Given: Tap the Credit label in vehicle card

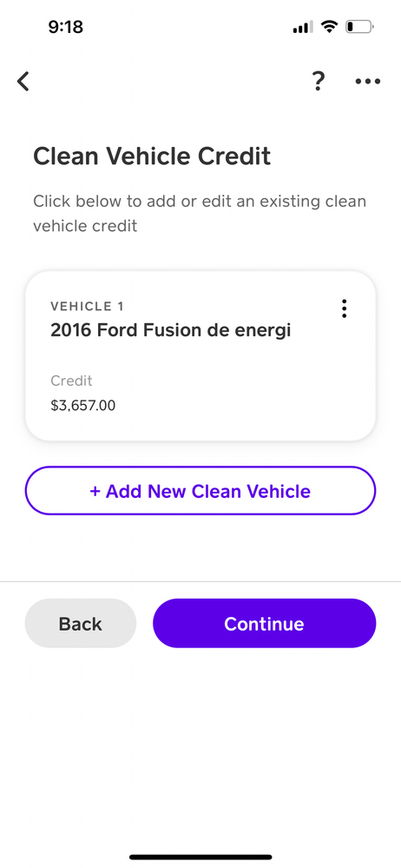Looking at the screenshot, I should coord(71,381).
